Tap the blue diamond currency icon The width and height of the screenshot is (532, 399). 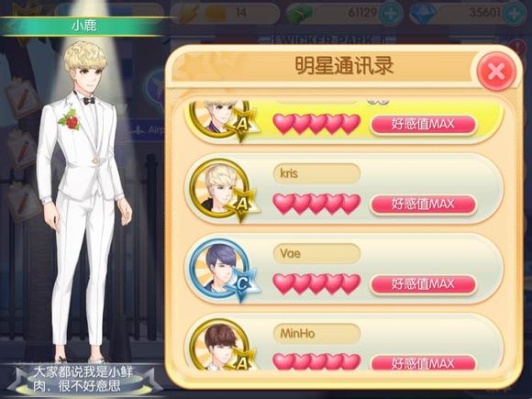(423, 14)
